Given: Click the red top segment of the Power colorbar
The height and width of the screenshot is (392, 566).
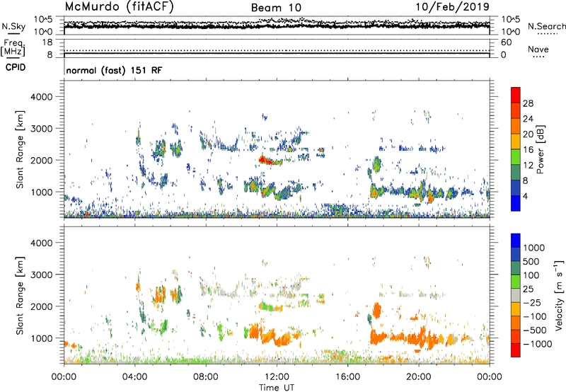Looking at the screenshot, I should (x=516, y=96).
